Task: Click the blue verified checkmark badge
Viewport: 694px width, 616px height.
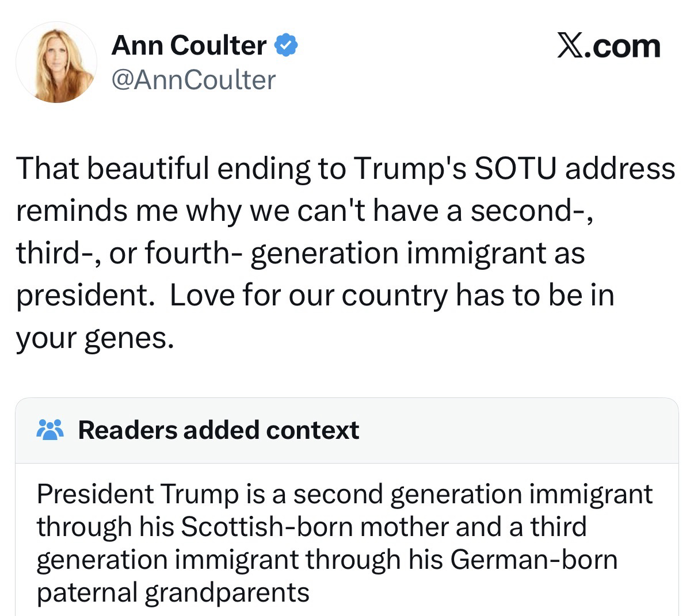Action: [286, 45]
